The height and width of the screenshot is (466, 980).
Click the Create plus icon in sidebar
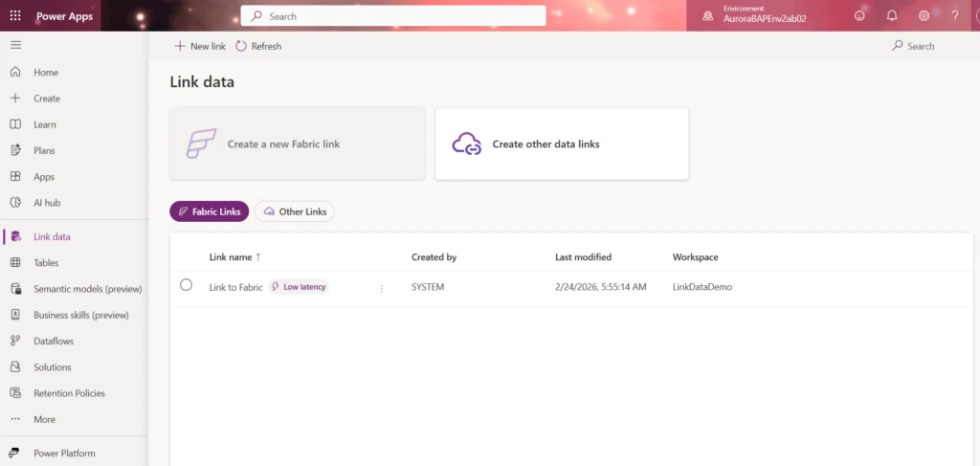pos(15,98)
